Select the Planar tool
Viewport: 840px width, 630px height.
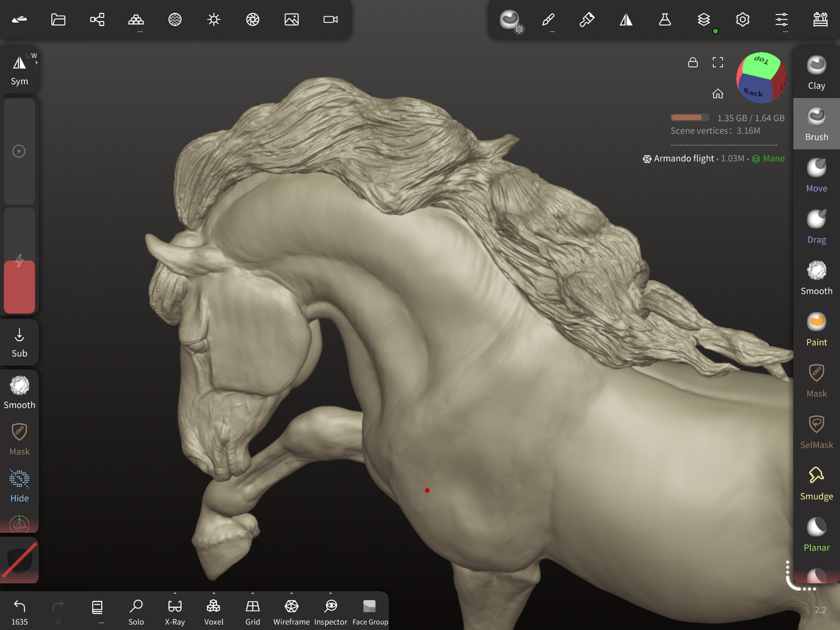tap(816, 534)
